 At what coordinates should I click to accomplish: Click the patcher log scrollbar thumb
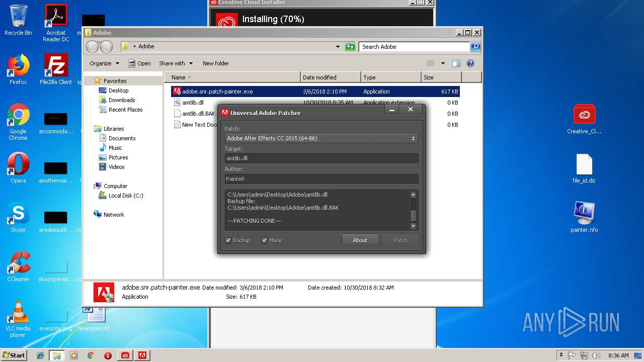click(x=414, y=216)
